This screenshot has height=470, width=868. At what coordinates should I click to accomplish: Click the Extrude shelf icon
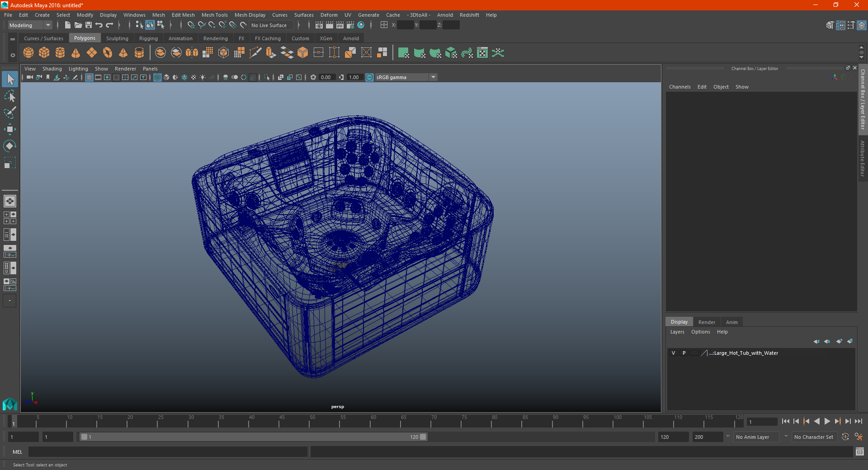click(271, 53)
